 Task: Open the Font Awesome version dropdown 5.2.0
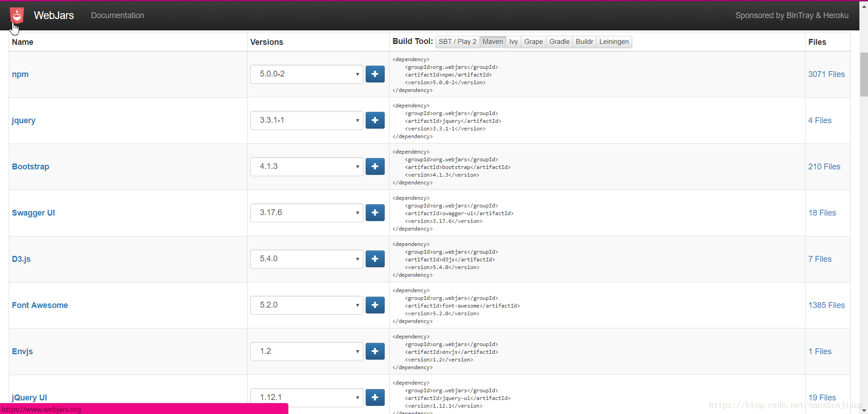[x=307, y=305]
